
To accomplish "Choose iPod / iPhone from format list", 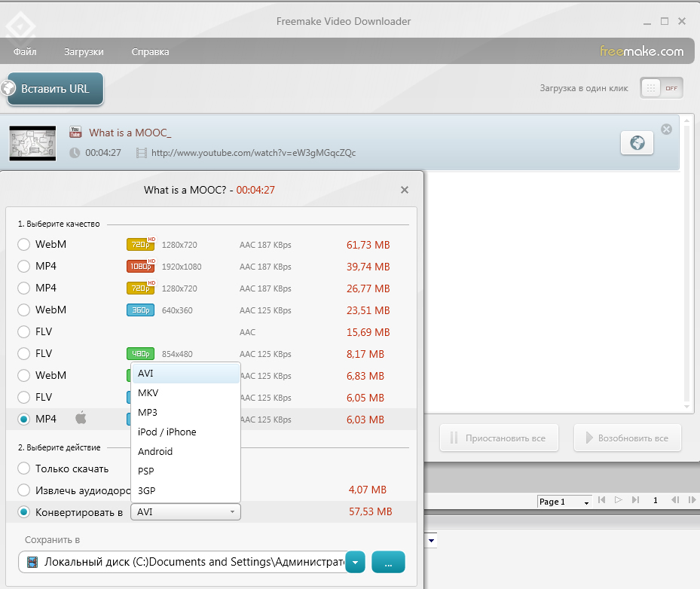I will pyautogui.click(x=185, y=432).
